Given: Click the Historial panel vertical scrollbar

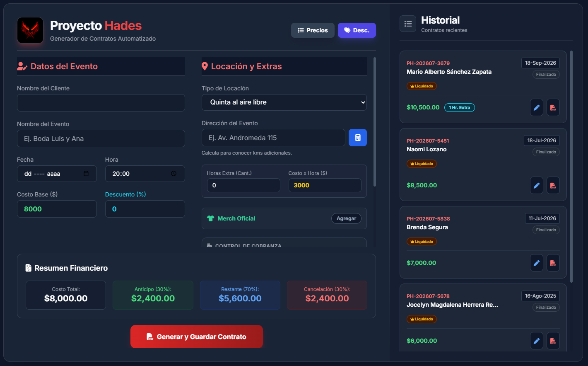Looking at the screenshot, I should [x=571, y=167].
